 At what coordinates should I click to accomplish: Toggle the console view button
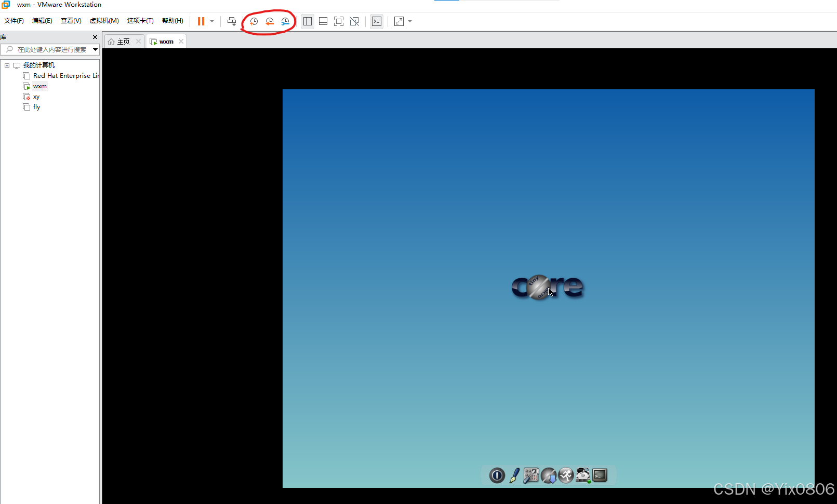coord(377,21)
